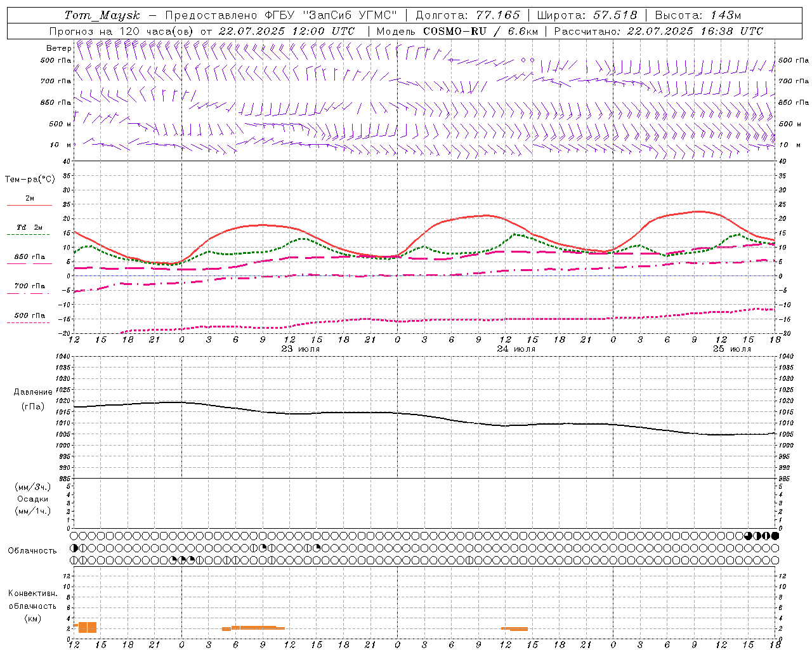Click the 'Конвективн.' convective cloud label
Image resolution: width=812 pixels, height=650 pixels.
tap(32, 594)
